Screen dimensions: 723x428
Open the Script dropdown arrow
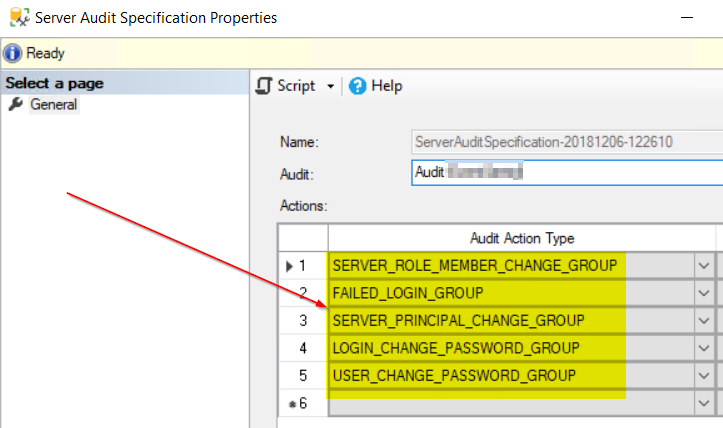click(331, 87)
